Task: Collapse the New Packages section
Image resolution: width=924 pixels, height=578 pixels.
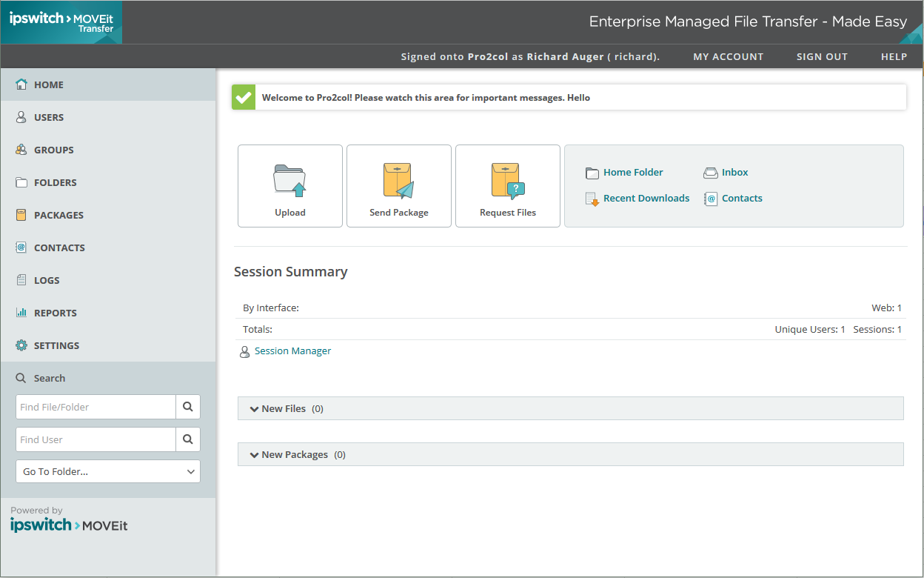Action: [255, 455]
